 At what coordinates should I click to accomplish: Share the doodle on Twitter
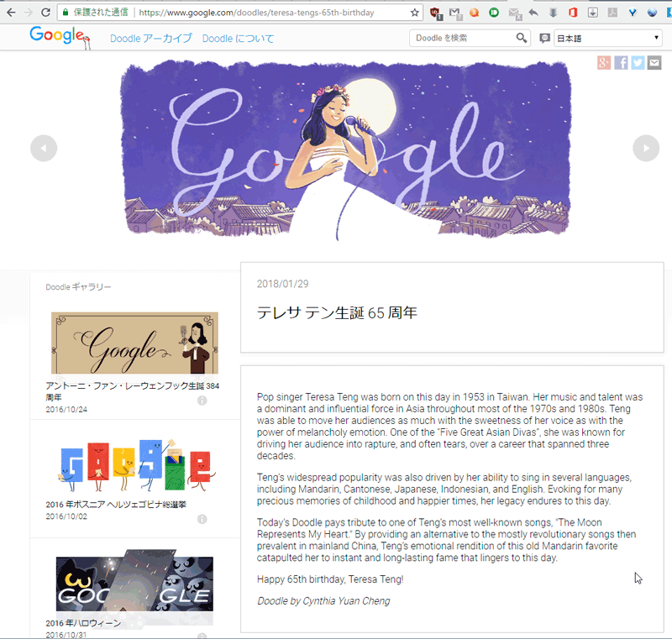638,63
